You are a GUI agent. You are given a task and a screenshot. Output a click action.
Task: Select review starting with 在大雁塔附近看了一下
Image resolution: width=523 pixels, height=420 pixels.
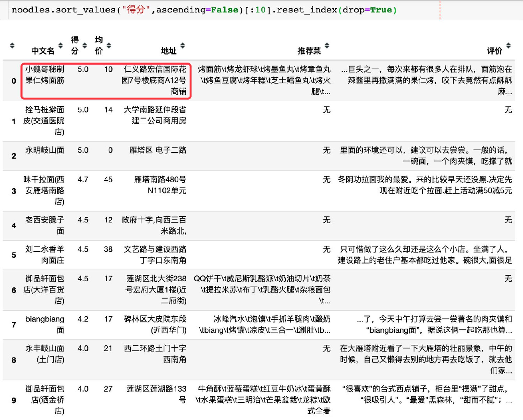tap(426, 359)
